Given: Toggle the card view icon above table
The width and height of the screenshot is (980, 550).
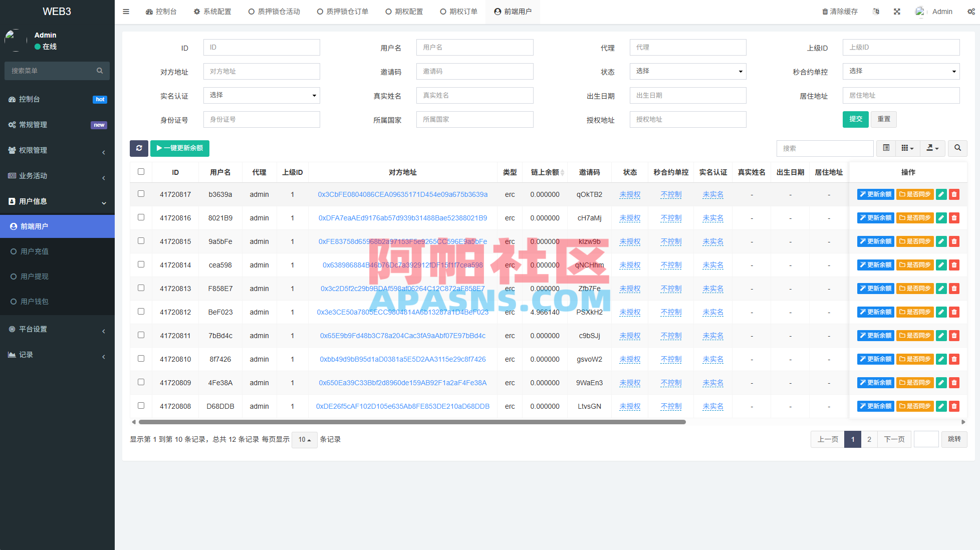Looking at the screenshot, I should point(886,148).
